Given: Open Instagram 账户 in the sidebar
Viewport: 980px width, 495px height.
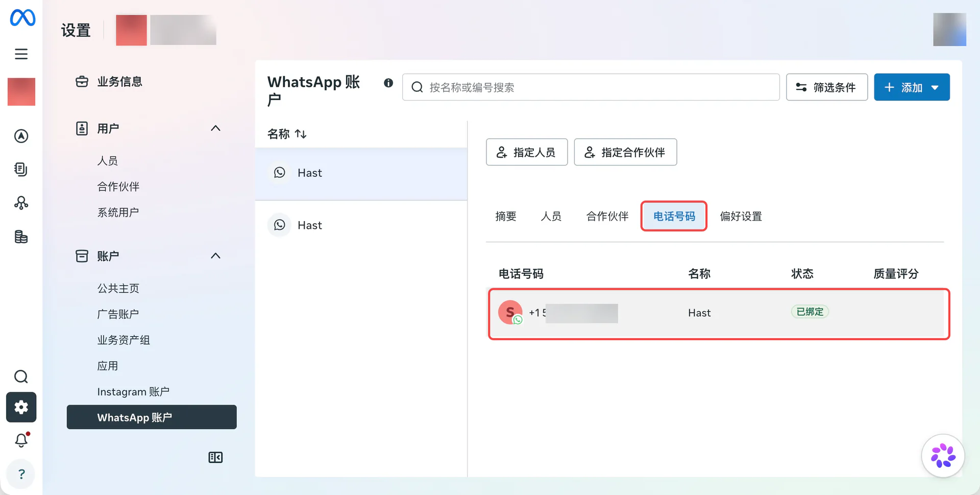Looking at the screenshot, I should (133, 392).
